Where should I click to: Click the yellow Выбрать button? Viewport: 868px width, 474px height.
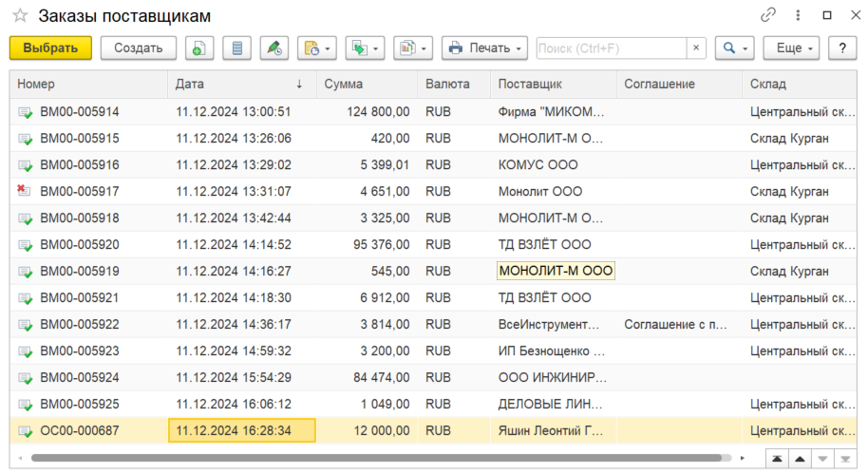[50, 48]
